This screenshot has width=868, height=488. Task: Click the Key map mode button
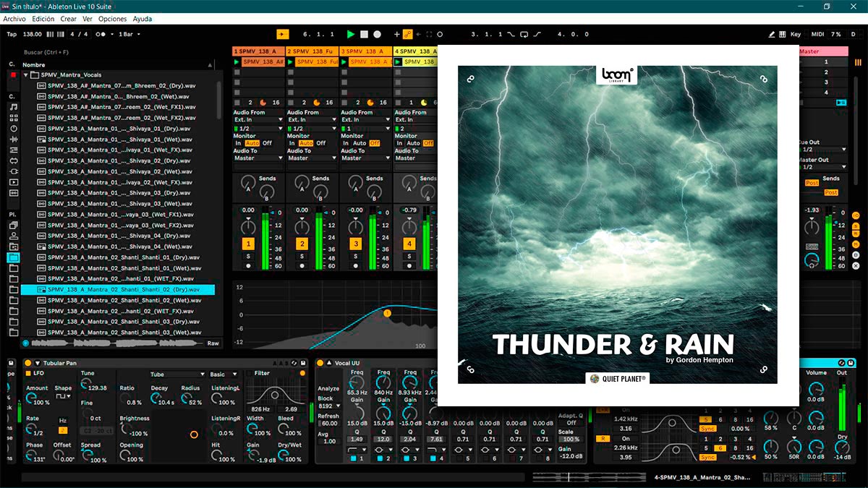pos(796,34)
